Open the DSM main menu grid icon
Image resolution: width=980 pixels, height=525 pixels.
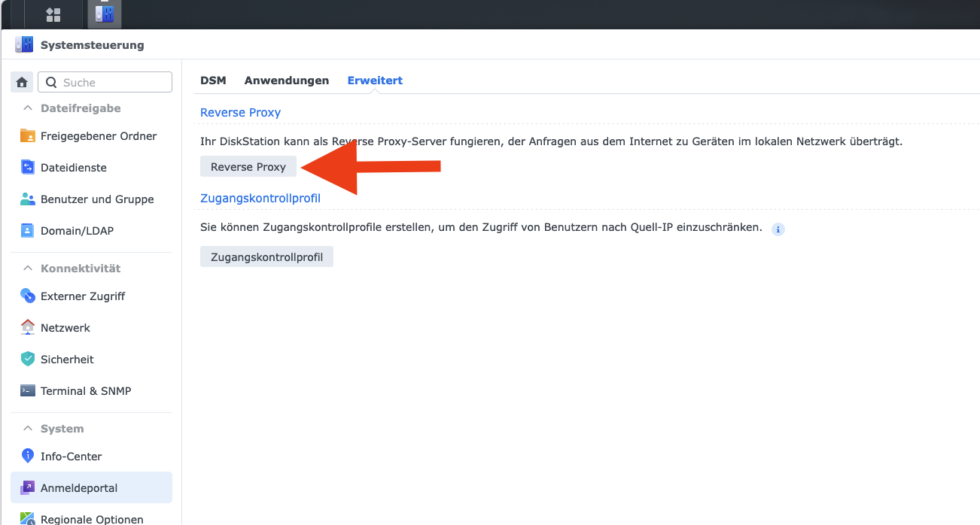pyautogui.click(x=53, y=14)
